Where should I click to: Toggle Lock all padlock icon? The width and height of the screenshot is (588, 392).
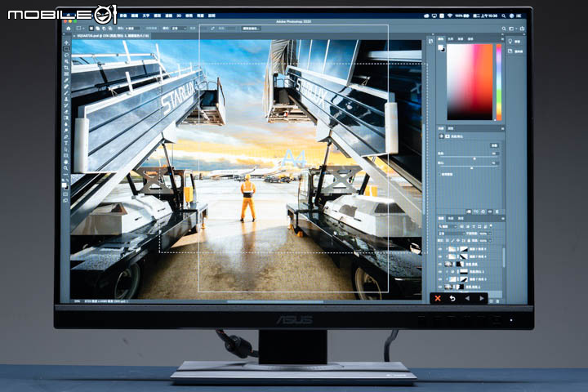pos(469,240)
